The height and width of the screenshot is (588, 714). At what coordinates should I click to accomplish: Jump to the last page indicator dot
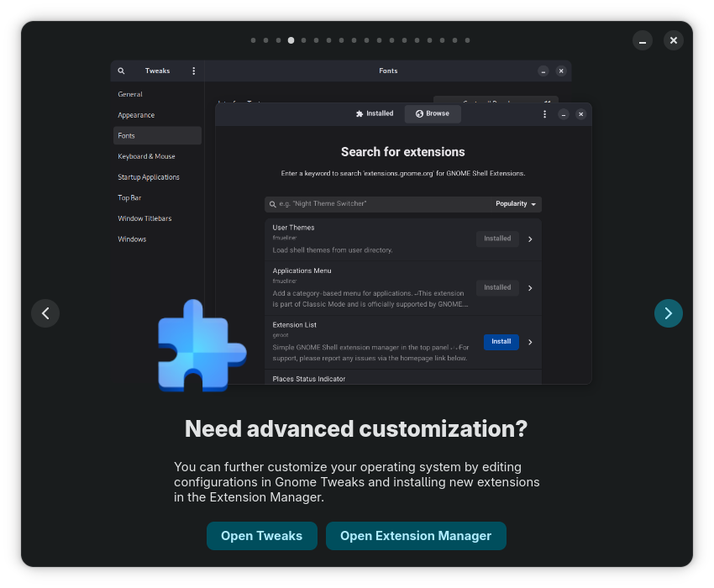467,40
